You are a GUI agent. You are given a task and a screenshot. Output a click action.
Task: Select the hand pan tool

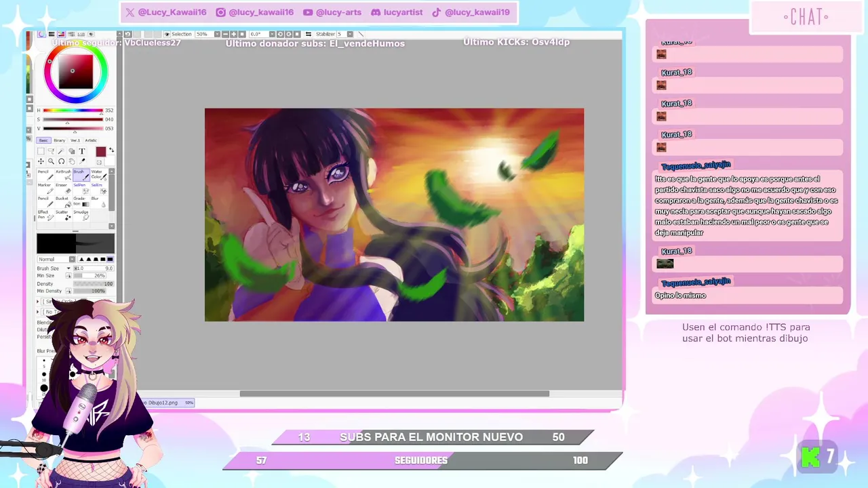click(72, 161)
